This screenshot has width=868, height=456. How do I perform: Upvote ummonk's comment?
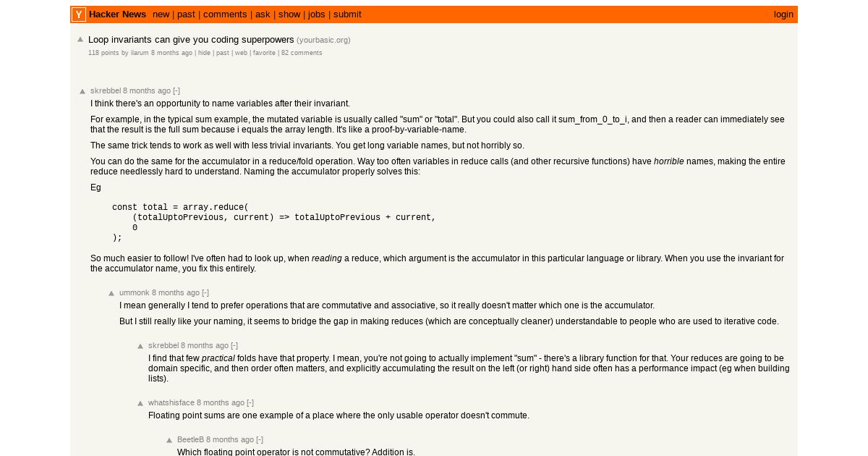111,294
